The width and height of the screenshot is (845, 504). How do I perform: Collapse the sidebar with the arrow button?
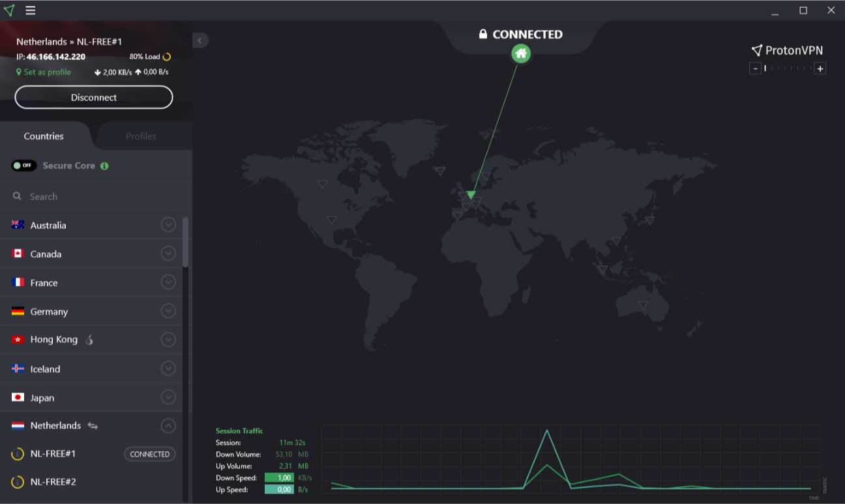(200, 40)
